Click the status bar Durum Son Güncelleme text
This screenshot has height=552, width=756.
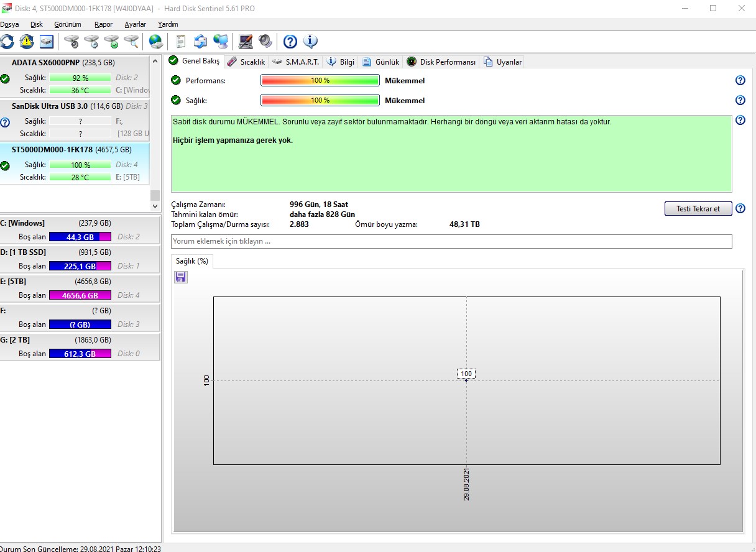tap(81, 549)
